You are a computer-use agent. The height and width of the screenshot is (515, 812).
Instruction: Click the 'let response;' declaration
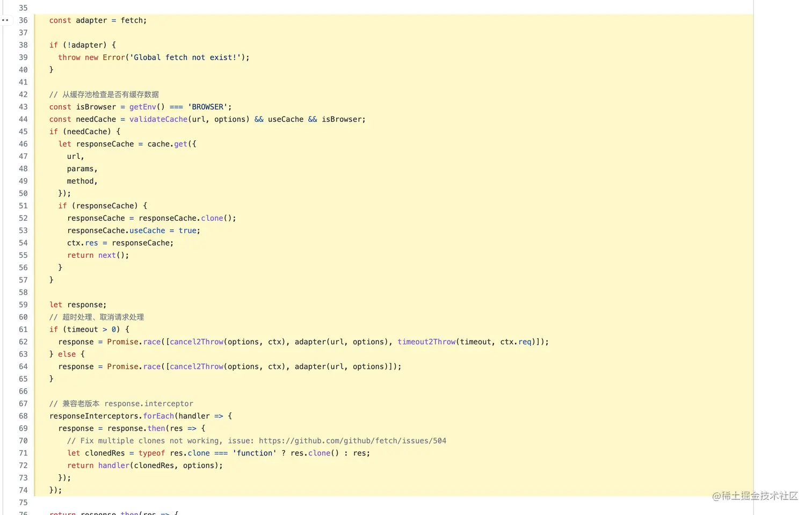(x=78, y=304)
